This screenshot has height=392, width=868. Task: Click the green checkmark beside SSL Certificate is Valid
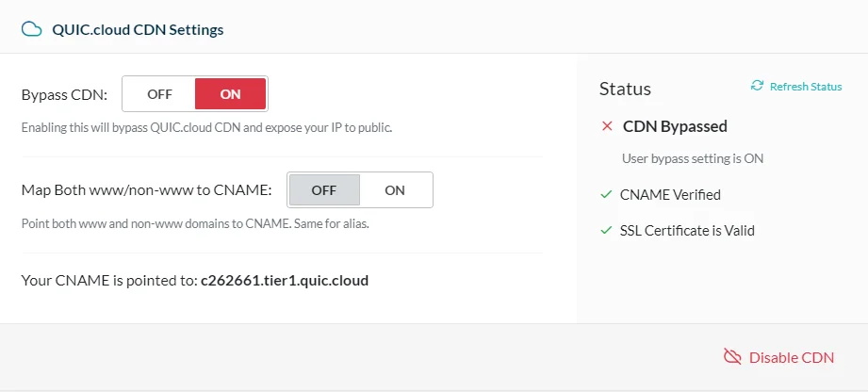click(x=606, y=230)
